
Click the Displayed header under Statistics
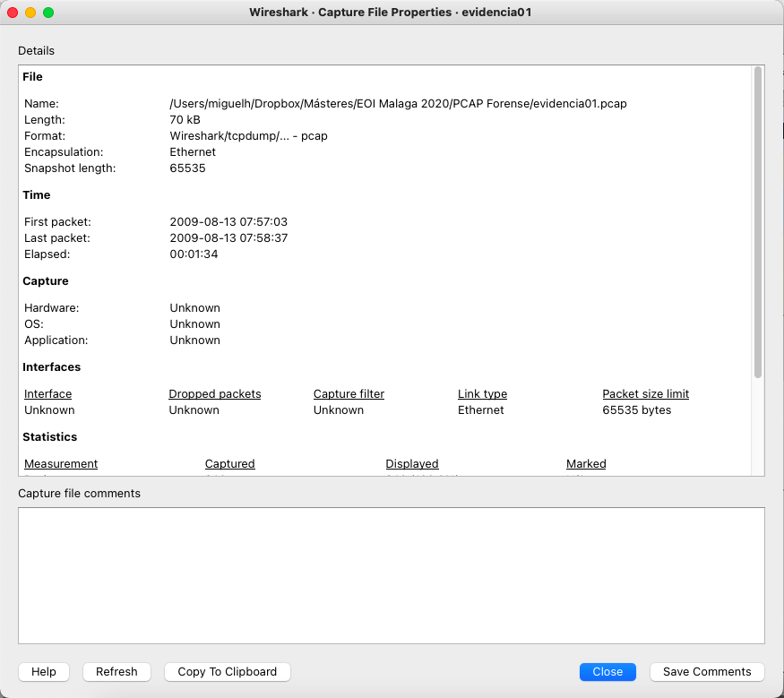pyautogui.click(x=412, y=464)
